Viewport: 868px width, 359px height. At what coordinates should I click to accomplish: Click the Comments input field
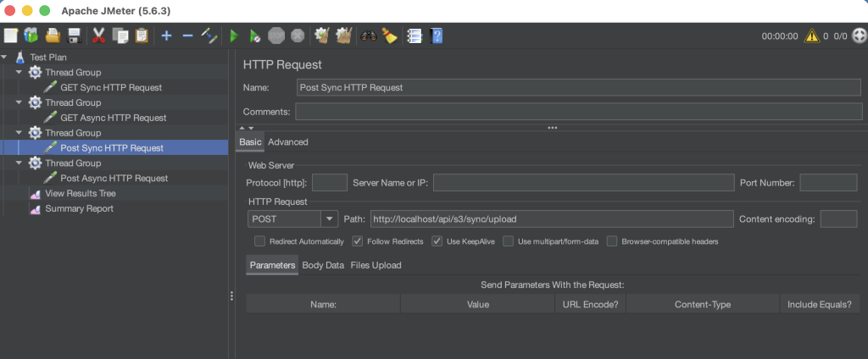click(578, 111)
